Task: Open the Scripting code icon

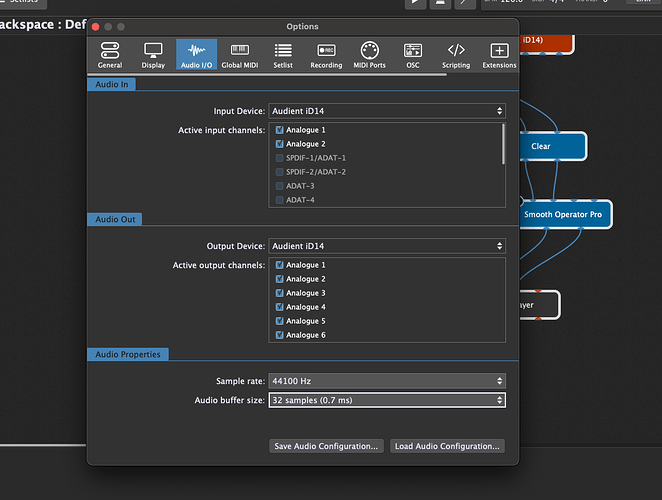Action: pyautogui.click(x=456, y=56)
